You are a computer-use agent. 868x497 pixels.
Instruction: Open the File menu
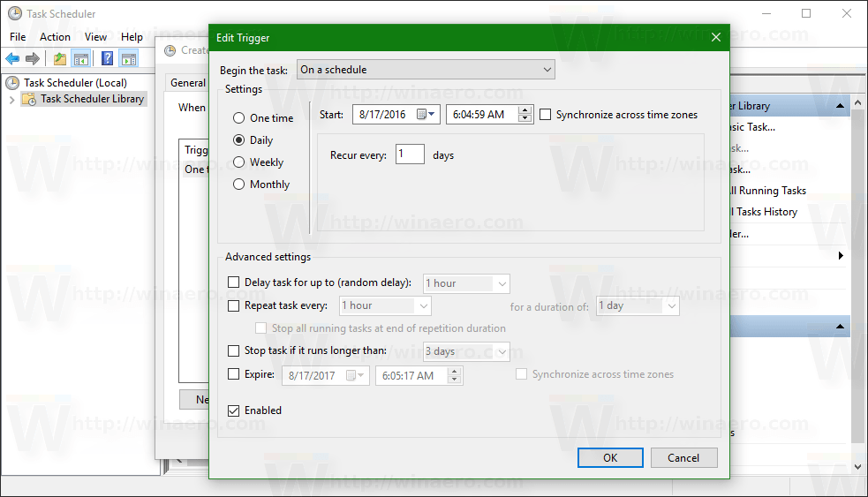[x=18, y=37]
